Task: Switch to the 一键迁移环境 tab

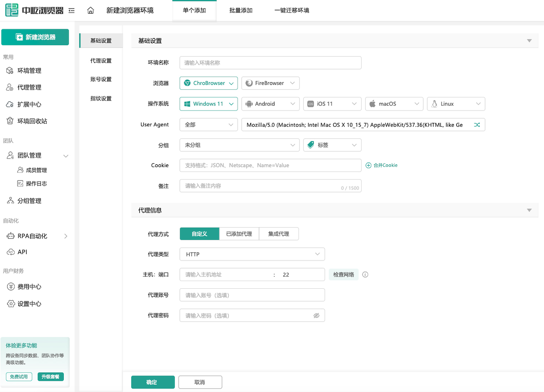Action: point(292,10)
